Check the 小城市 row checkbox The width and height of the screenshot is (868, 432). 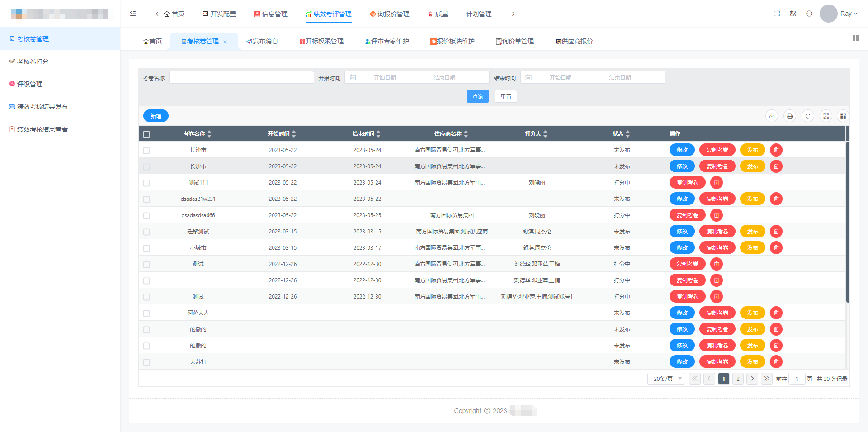pyautogui.click(x=146, y=248)
